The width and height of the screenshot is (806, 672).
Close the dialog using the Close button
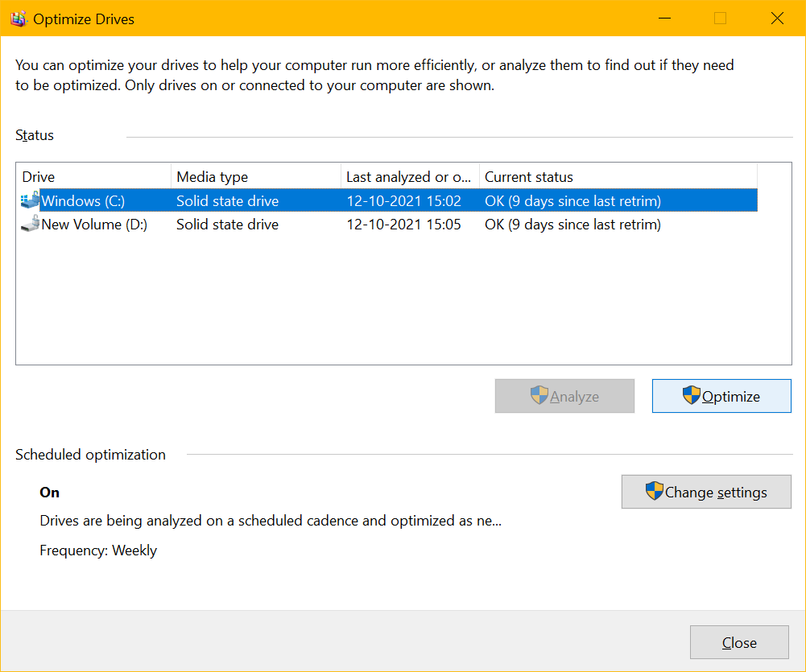[x=739, y=642]
